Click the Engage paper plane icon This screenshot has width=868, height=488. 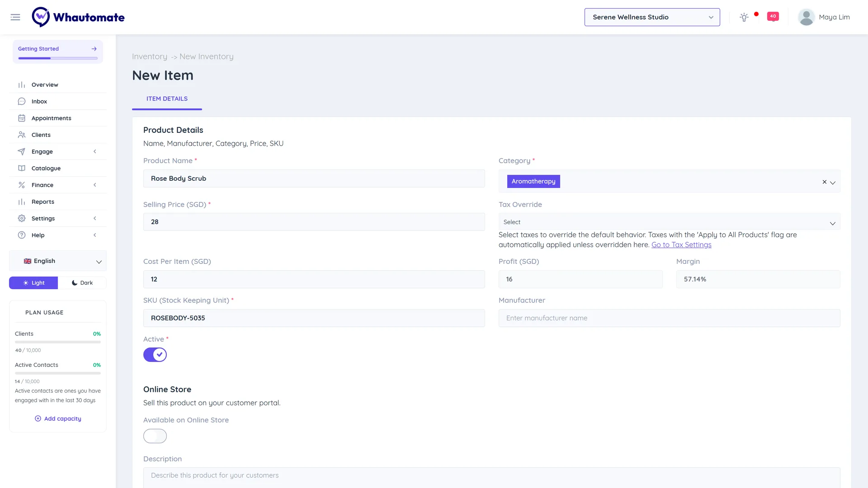22,152
